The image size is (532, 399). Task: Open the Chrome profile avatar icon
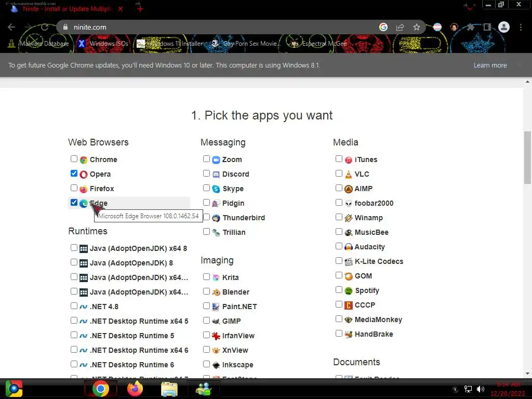click(504, 27)
